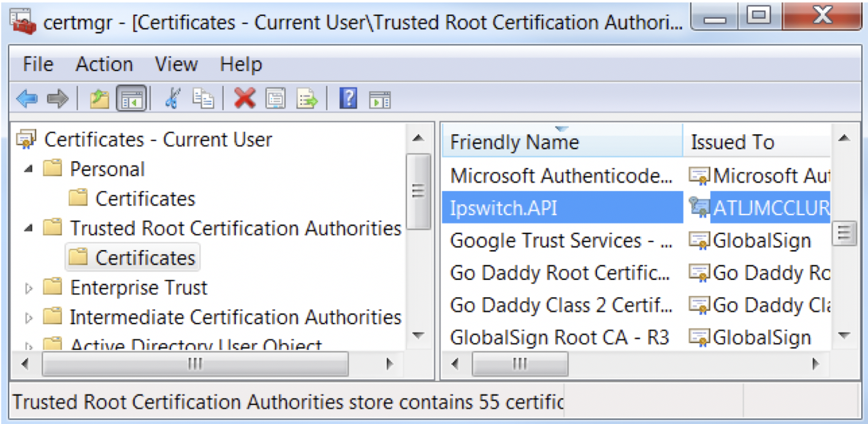This screenshot has width=868, height=424.
Task: Open the Help menu in the menu bar
Action: point(241,64)
